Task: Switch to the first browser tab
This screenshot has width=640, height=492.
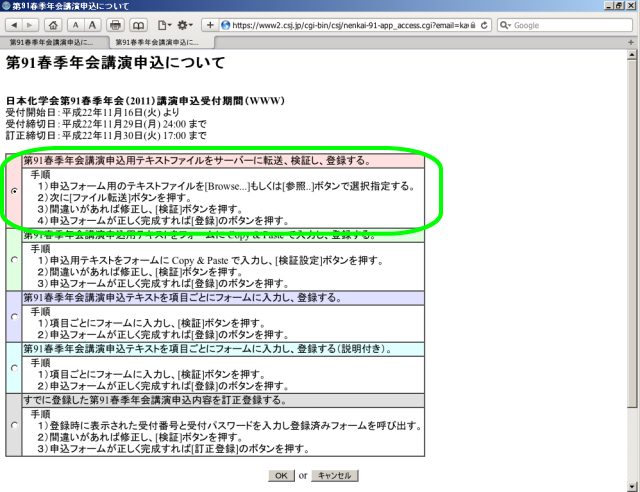Action: pos(53,42)
